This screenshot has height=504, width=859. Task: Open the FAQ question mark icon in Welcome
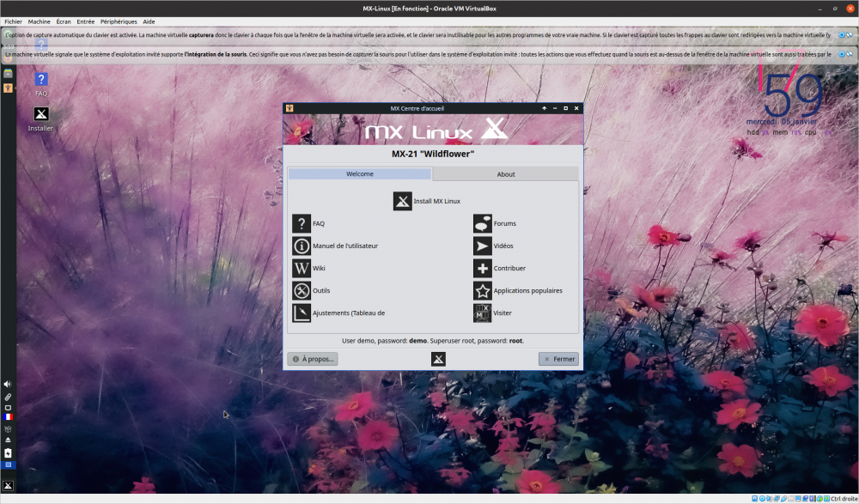point(302,223)
